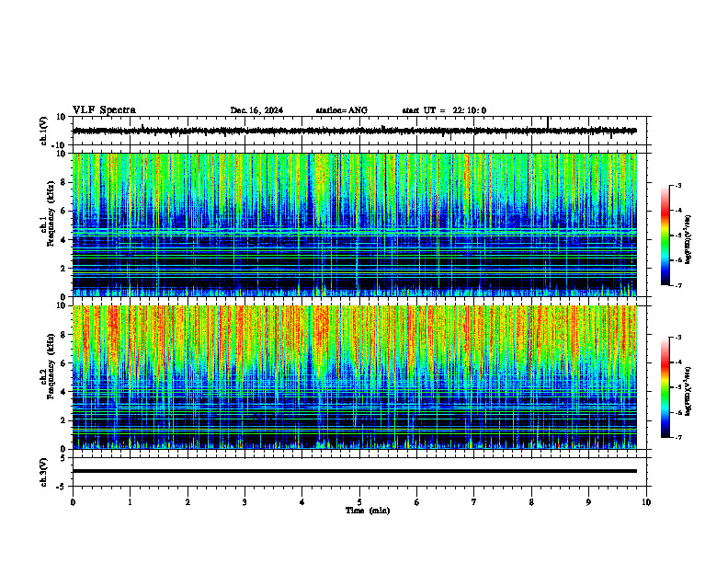The width and height of the screenshot is (728, 563).
Task: Click the ch.1 spectrogram color scale bar
Action: [665, 236]
